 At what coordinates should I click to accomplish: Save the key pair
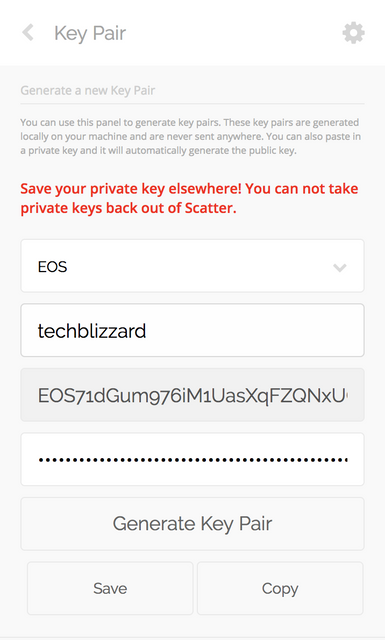point(110,588)
